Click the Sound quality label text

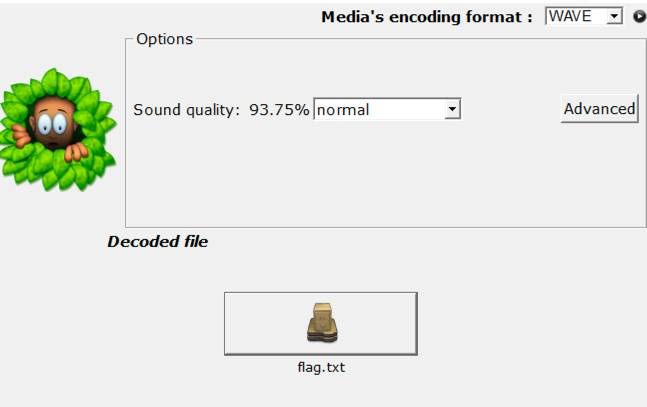[187, 110]
